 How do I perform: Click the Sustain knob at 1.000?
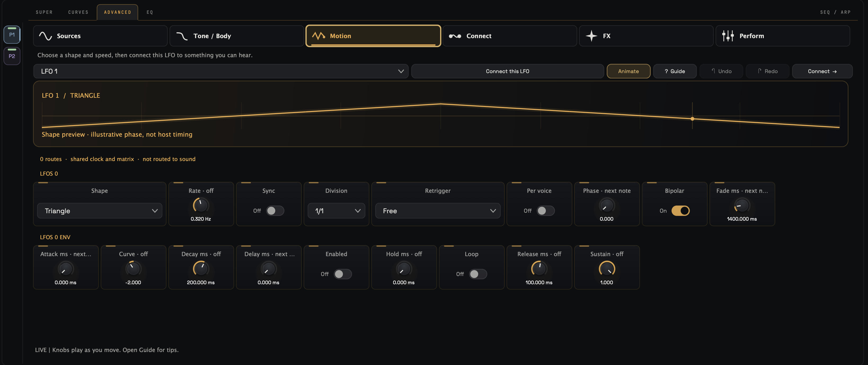tap(606, 269)
